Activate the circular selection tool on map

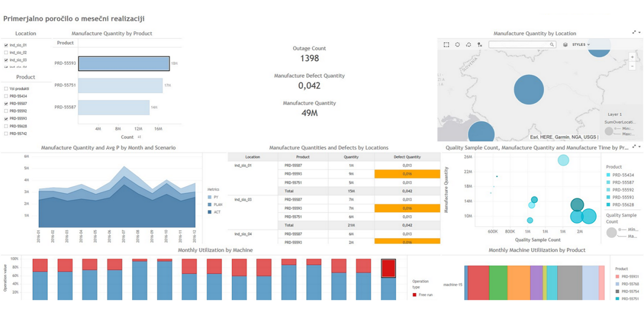[x=458, y=45]
